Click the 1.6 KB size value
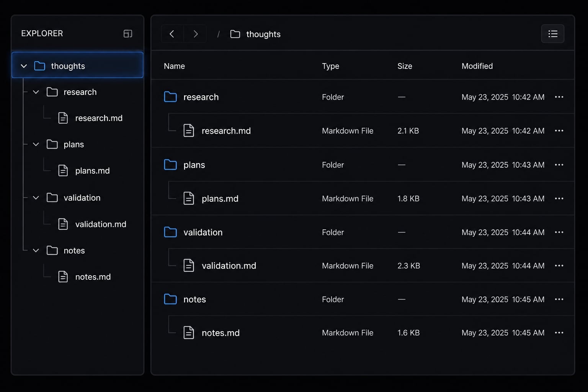Image resolution: width=588 pixels, height=392 pixels. pos(408,333)
